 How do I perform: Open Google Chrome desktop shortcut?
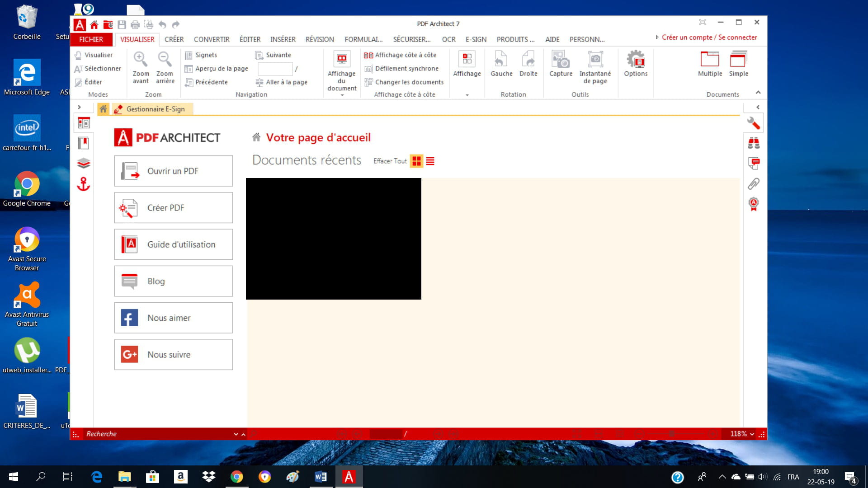27,189
